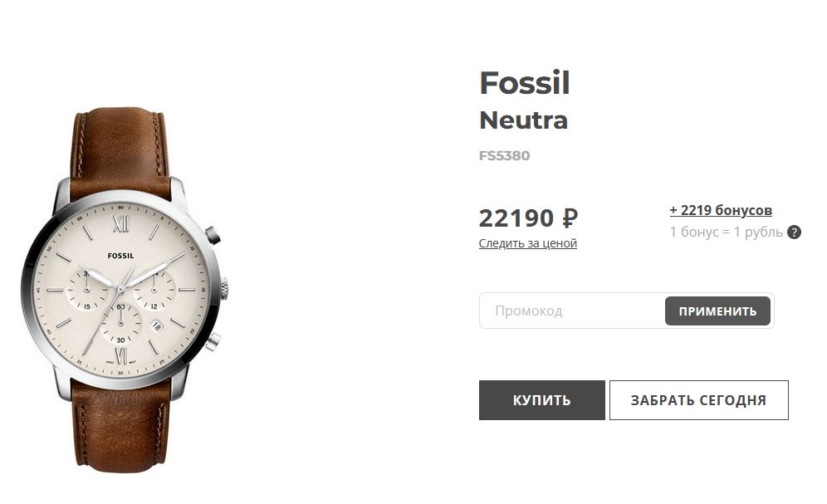Image resolution: width=827 pixels, height=504 pixels.
Task: Open the 'Следить за ценой' price tracking link
Action: (x=527, y=243)
